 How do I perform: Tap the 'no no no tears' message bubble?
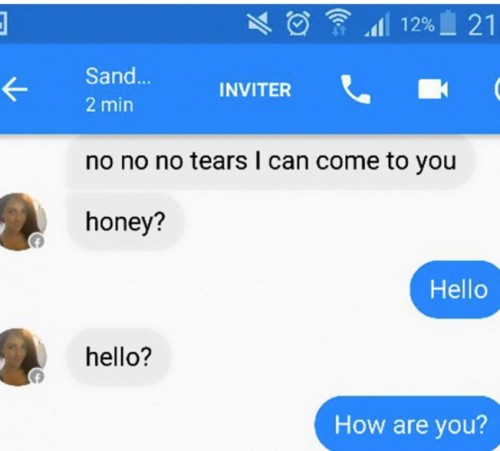coord(270,162)
